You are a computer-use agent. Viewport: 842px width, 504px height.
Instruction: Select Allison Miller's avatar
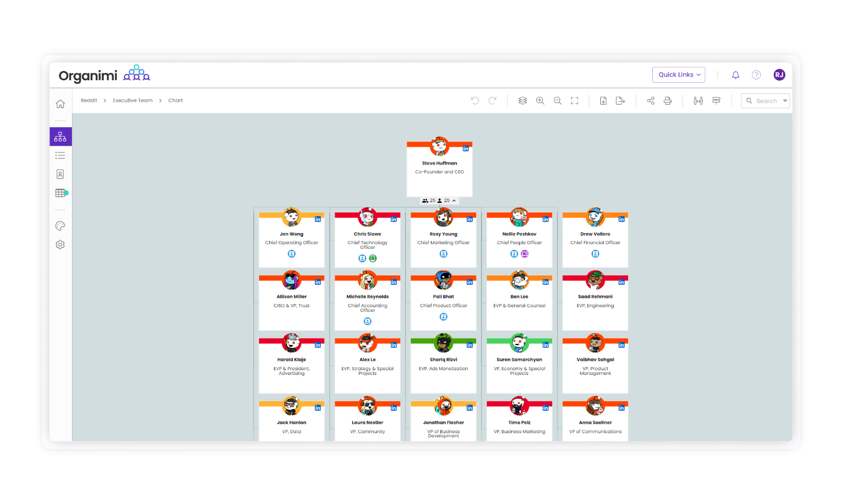[x=292, y=280]
